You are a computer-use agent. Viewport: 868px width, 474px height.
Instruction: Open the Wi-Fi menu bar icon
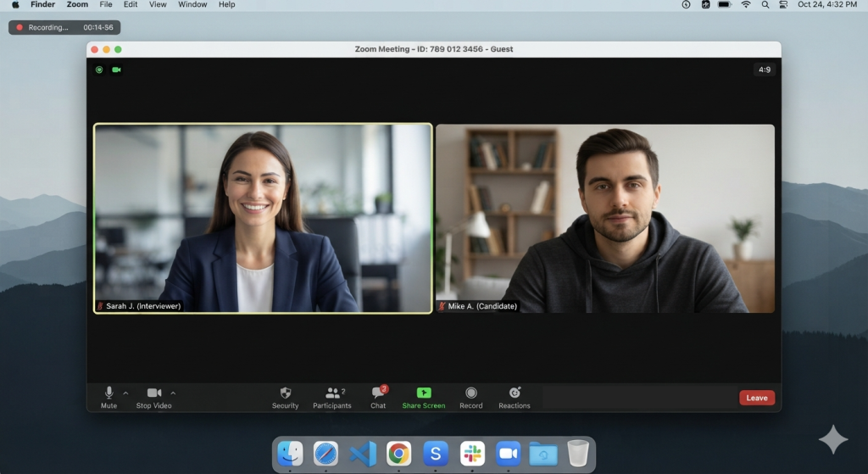[746, 4]
